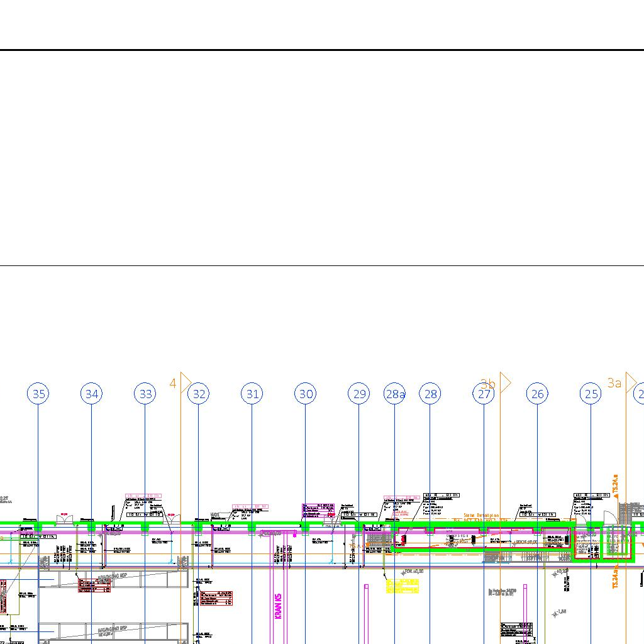The height and width of the screenshot is (644, 644).
Task: Select grid axis bubble 27
Action: pyautogui.click(x=484, y=394)
